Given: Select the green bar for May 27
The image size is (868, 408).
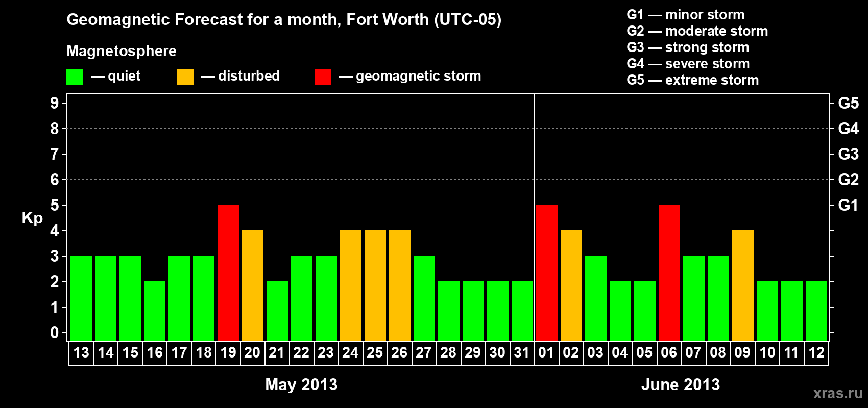Looking at the screenshot, I should click(x=424, y=298).
